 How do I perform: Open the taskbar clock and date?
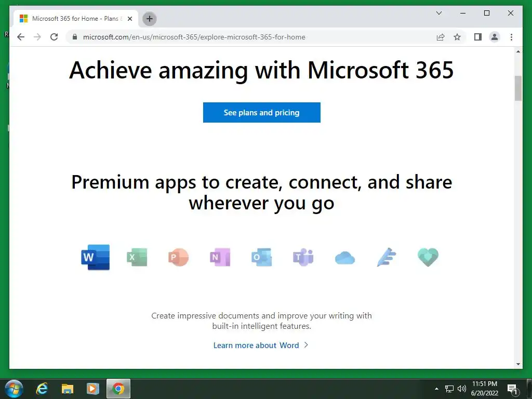click(485, 389)
